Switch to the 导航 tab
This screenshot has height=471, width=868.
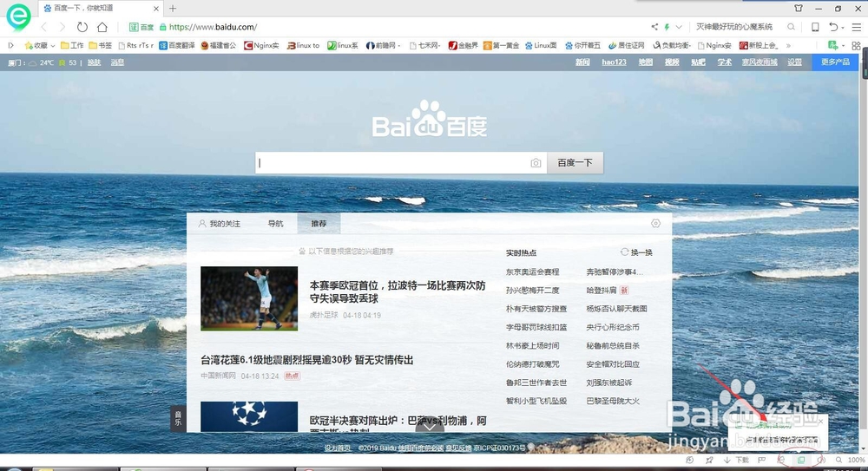275,224
